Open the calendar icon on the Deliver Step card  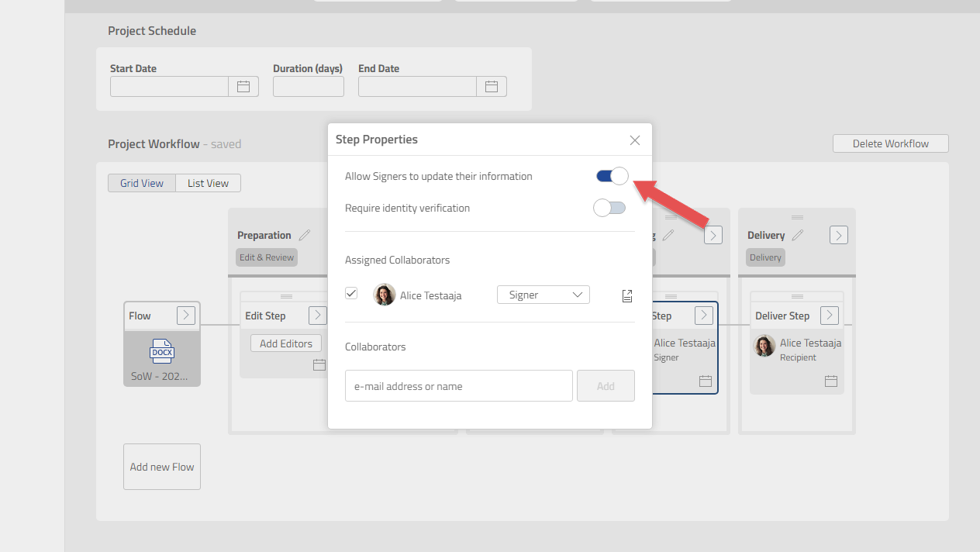pyautogui.click(x=831, y=381)
